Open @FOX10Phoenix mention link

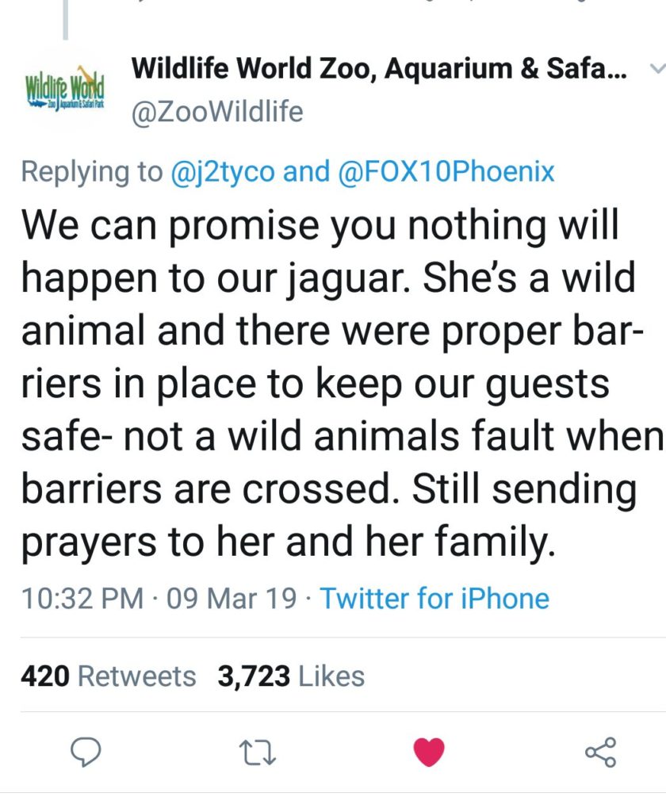tap(446, 171)
